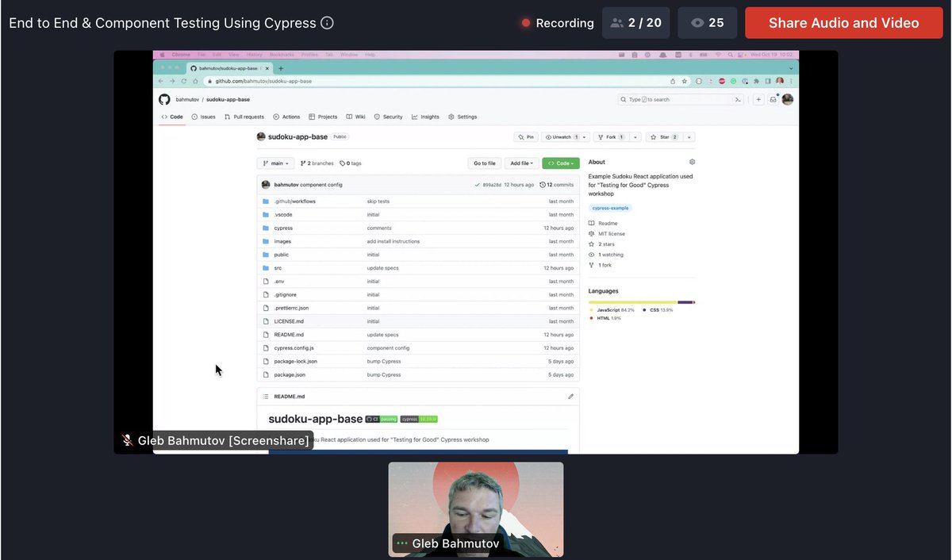952x560 pixels.
Task: Click the Share Audio and Video button
Action: (x=844, y=23)
